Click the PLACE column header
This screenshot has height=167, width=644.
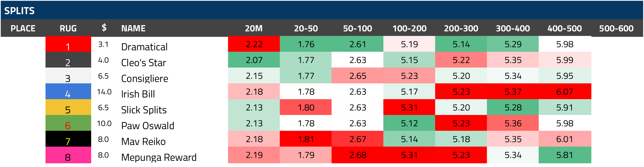point(23,28)
